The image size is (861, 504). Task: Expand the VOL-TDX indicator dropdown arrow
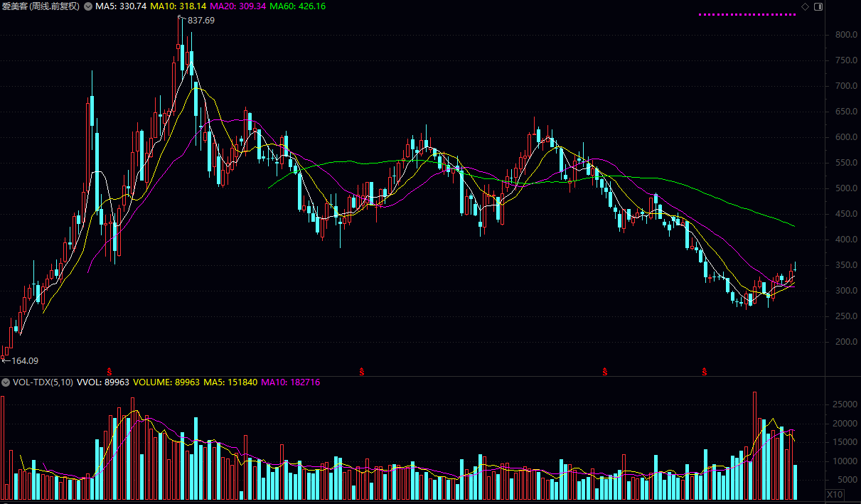pyautogui.click(x=6, y=382)
